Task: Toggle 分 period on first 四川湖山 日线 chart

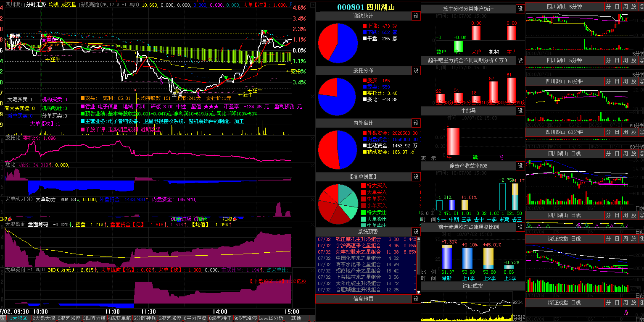Action: coord(609,154)
